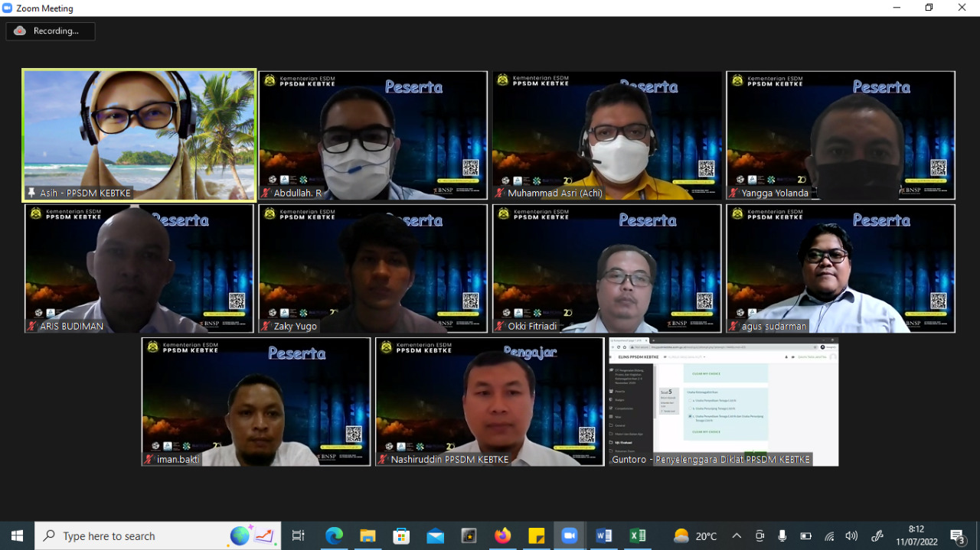Click the Zoom icon in taskbar
Viewport: 980px width, 550px height.
pos(569,535)
